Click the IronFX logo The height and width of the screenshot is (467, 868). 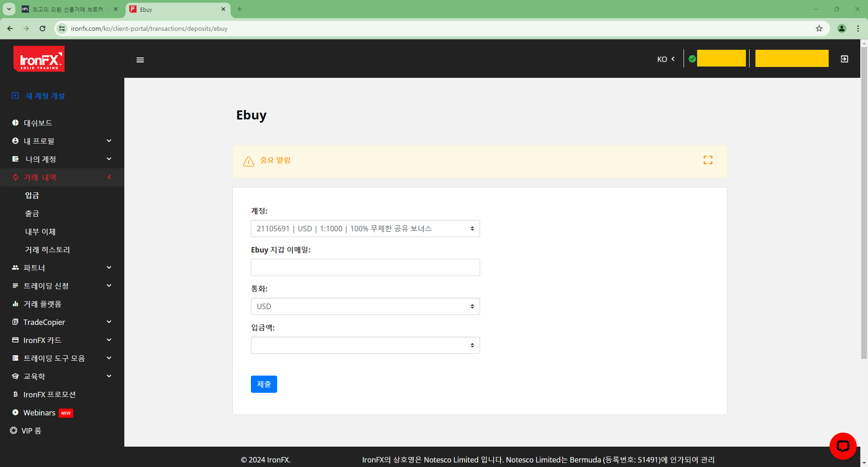[x=39, y=59]
